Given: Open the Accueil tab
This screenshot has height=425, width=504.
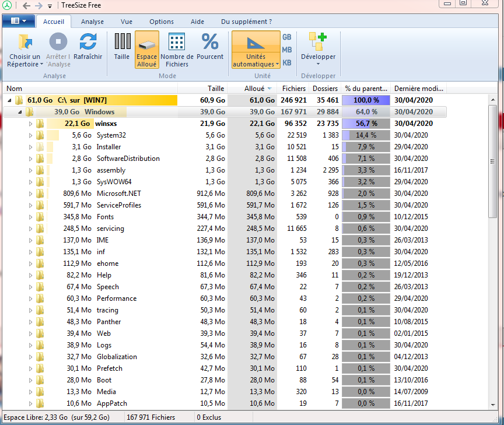Looking at the screenshot, I should tap(54, 22).
